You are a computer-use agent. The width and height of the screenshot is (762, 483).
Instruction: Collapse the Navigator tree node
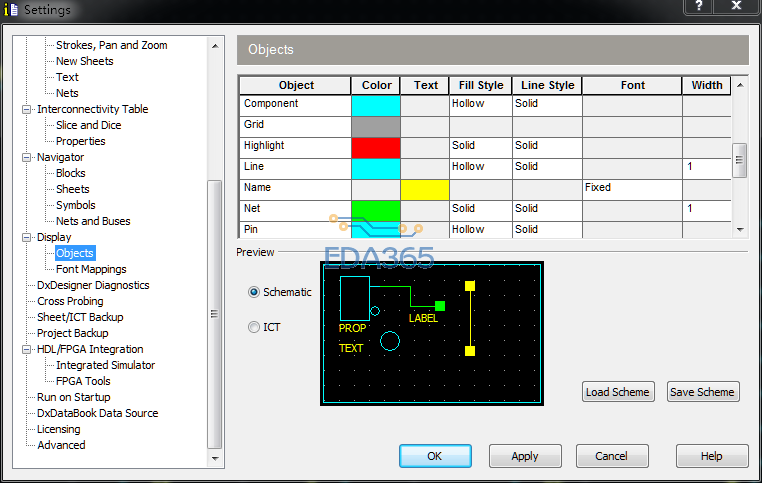click(27, 157)
